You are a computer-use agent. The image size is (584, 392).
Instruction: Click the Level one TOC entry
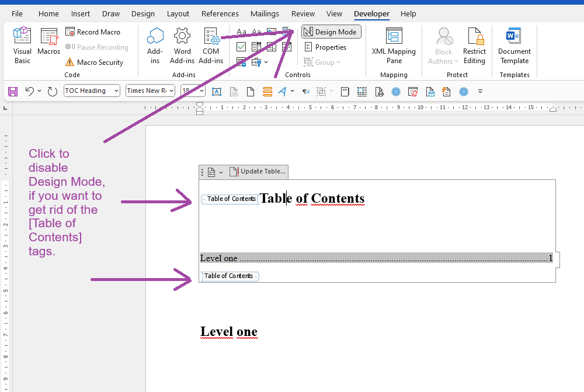coord(377,258)
